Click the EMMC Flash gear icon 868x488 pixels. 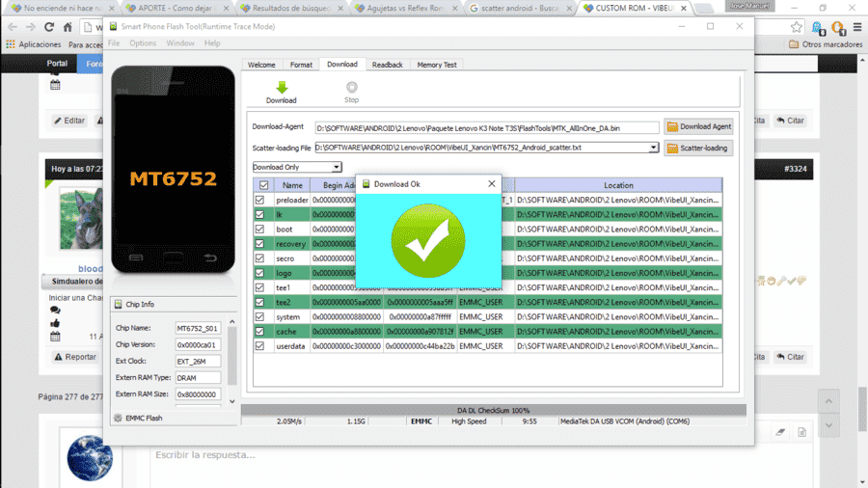tap(118, 419)
